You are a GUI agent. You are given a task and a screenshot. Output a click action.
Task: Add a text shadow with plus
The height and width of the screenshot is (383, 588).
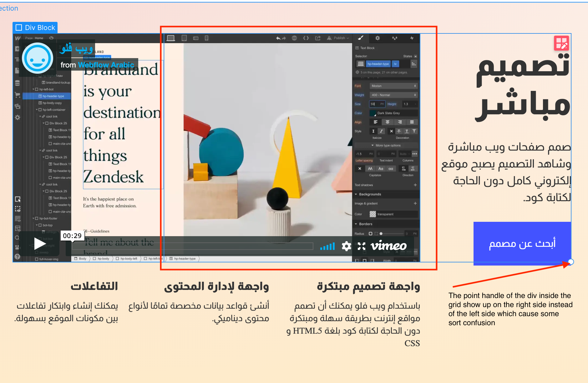click(415, 185)
